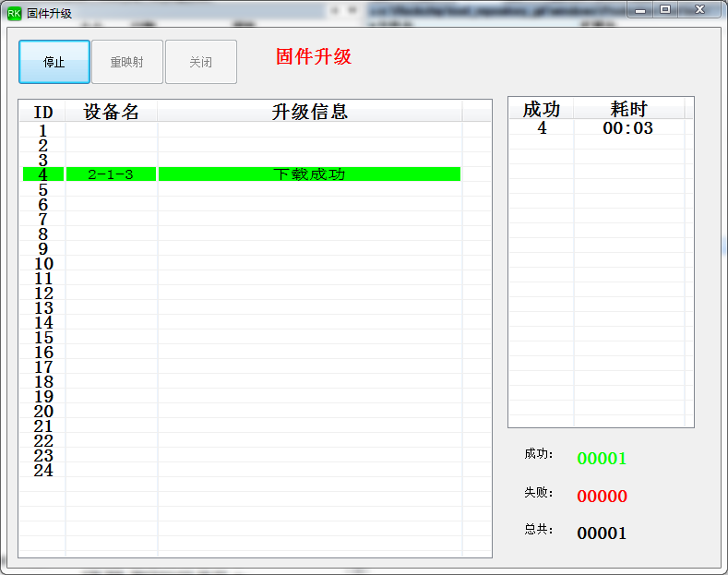Click the 重映射 button
728x575 pixels.
(127, 62)
